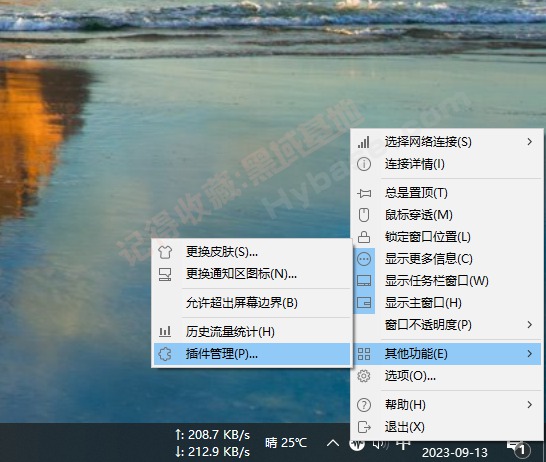This screenshot has width=546, height=462.
Task: Open 连接详情(I) connection details
Action: [447, 164]
